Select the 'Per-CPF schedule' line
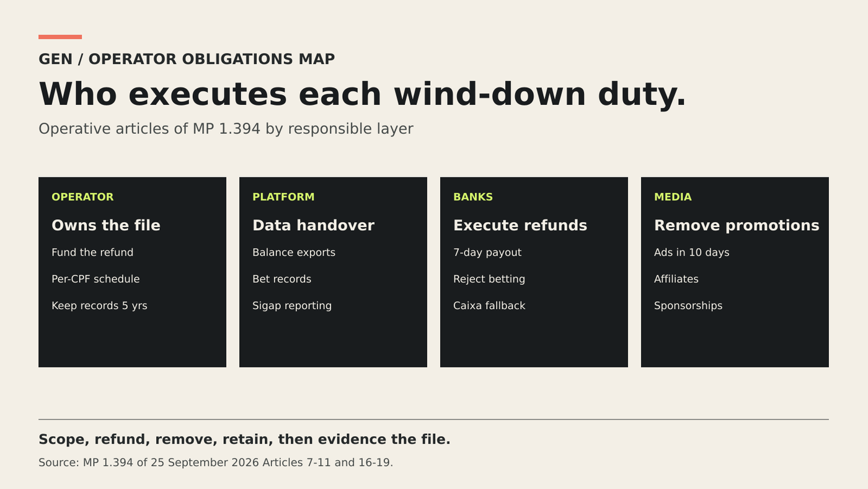Viewport: 868px width, 489px height. 95,279
